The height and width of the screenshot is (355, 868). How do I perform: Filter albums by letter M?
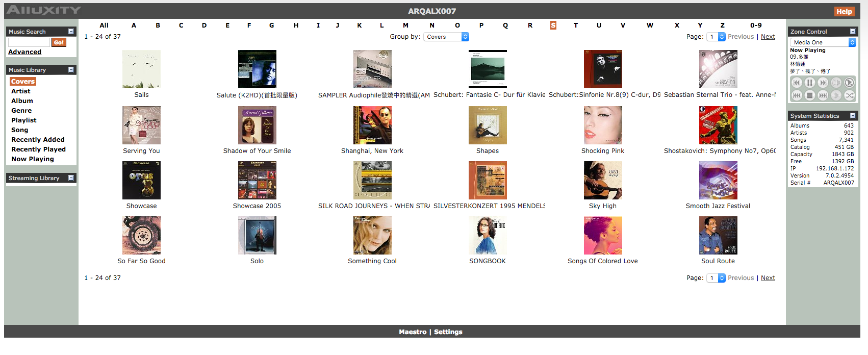[405, 26]
